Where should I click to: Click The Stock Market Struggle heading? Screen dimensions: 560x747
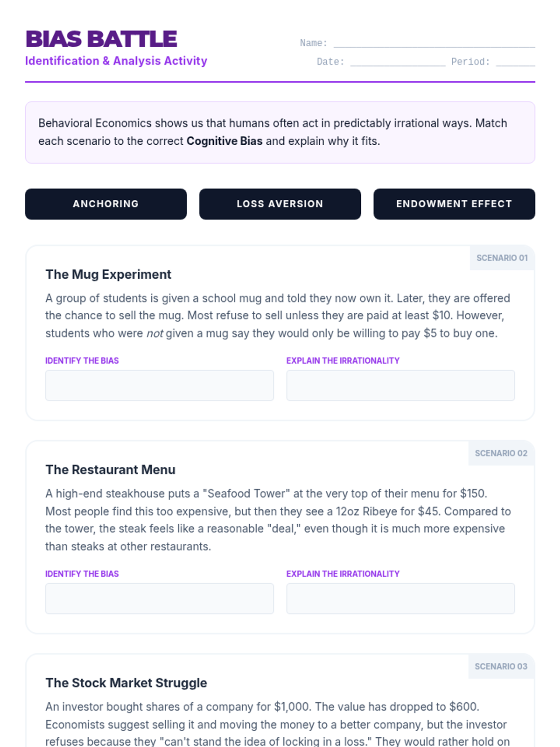pyautogui.click(x=126, y=683)
